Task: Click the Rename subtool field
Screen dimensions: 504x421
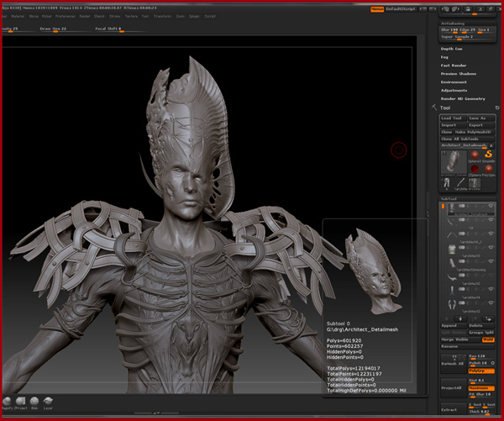Action: (x=467, y=346)
